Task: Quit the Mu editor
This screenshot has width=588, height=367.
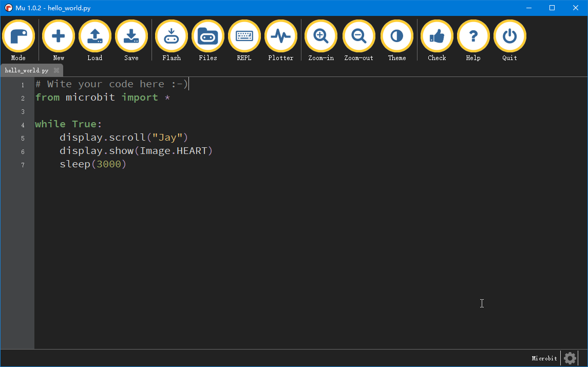Action: click(509, 36)
